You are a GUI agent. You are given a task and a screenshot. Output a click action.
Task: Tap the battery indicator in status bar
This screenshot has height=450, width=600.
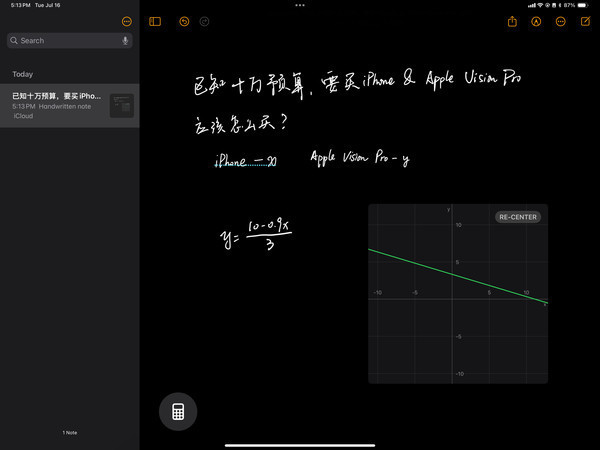point(583,5)
